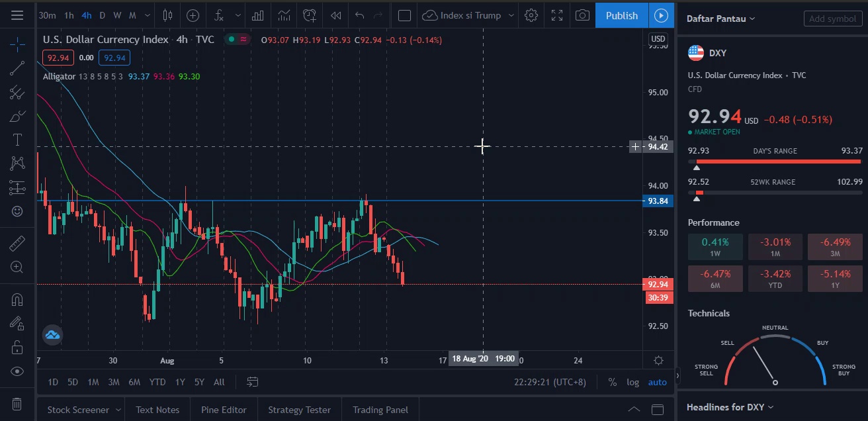
Task: Click the Add symbol input field
Action: [x=832, y=19]
